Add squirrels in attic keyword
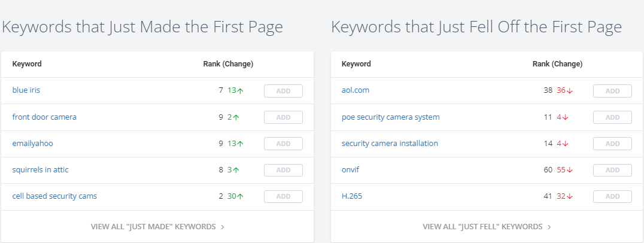The image size is (644, 243). click(x=283, y=170)
